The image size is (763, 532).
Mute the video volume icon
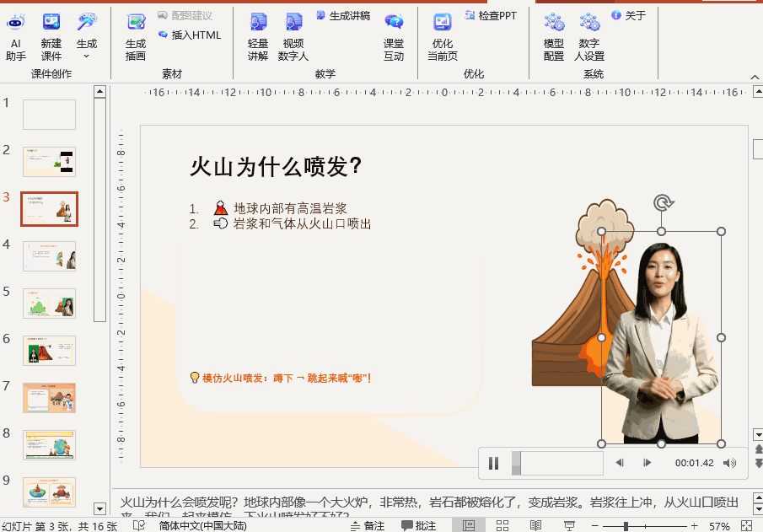click(729, 463)
